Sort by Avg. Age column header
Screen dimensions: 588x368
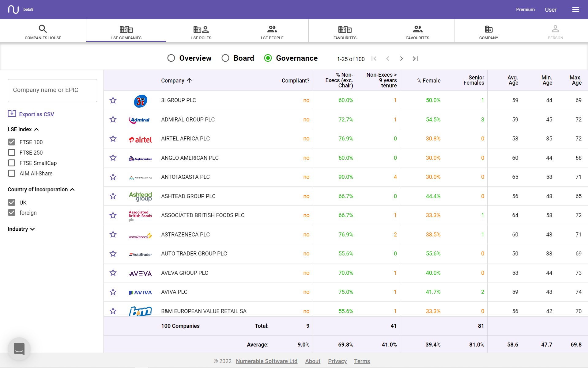tap(513, 80)
